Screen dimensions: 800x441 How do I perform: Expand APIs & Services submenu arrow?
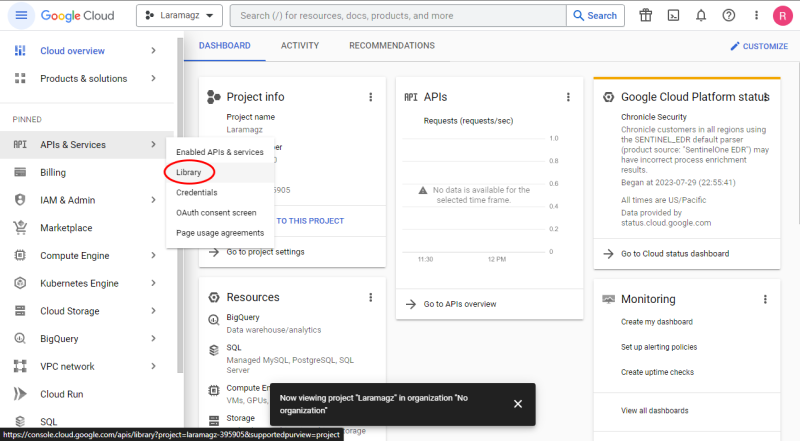(154, 144)
